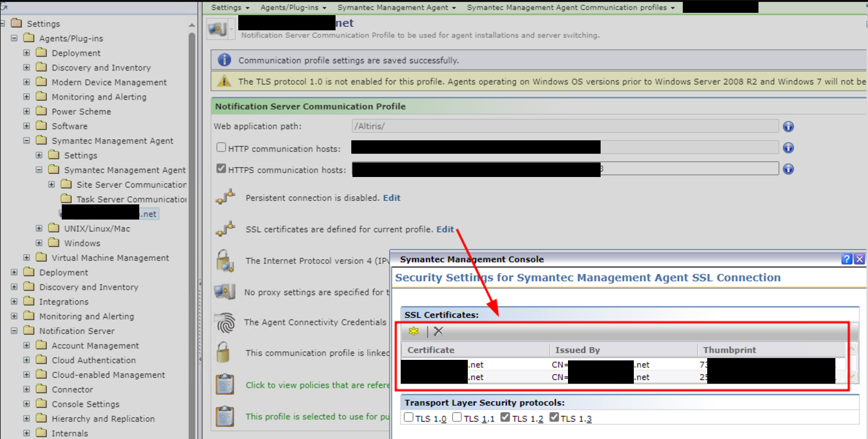Click Edit next to Persistent connection is disabled
The image size is (868, 439).
391,198
